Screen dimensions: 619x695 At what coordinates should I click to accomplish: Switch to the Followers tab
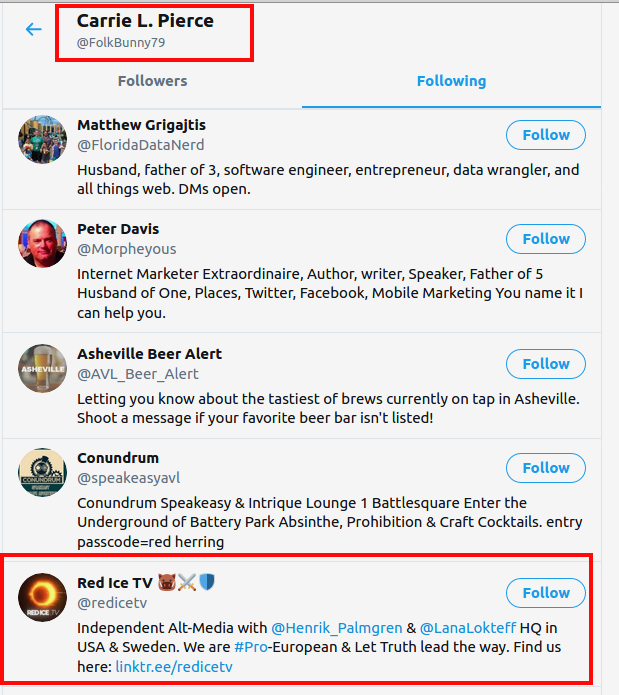pos(152,81)
